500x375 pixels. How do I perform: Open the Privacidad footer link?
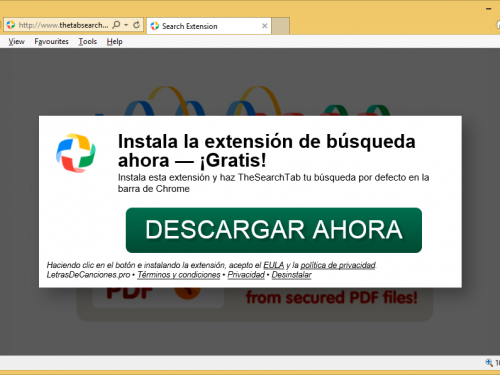(x=246, y=275)
